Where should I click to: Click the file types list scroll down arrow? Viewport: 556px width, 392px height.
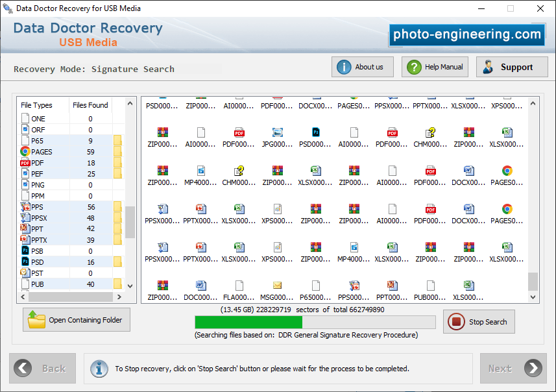point(130,286)
